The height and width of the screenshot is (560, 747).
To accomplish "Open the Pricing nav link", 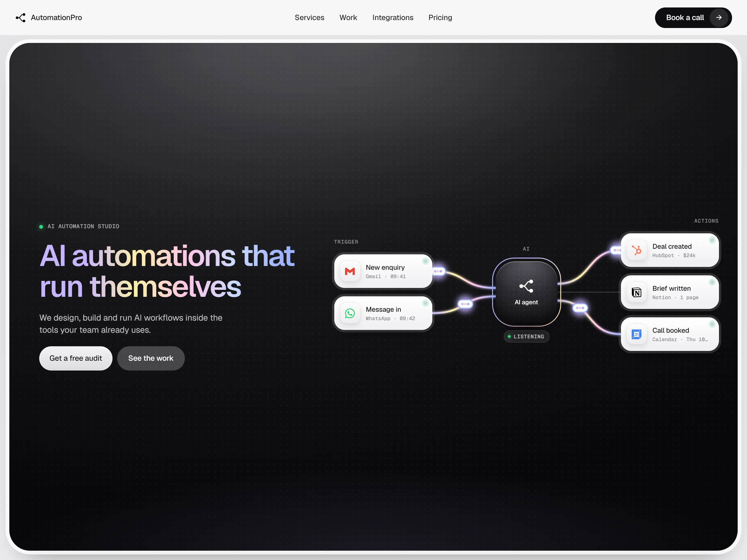I will (440, 17).
